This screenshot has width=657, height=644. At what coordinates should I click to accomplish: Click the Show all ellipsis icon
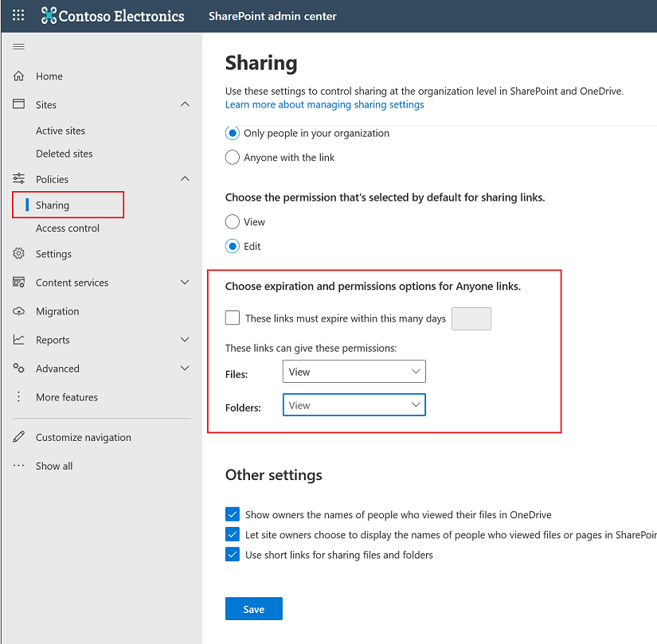pyautogui.click(x=18, y=465)
